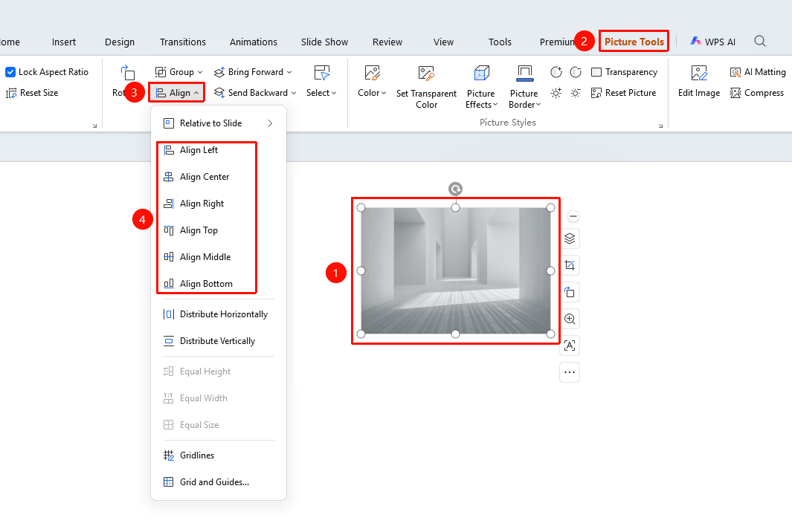
Task: Click the Reset Size button
Action: pos(32,93)
